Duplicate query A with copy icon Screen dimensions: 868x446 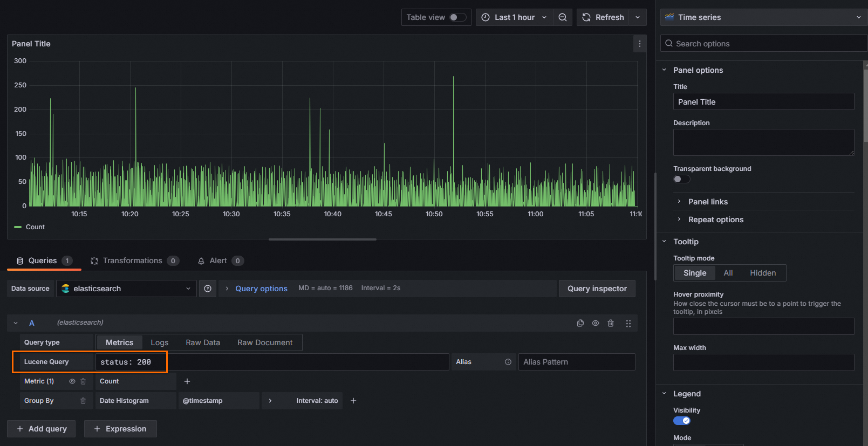click(580, 323)
